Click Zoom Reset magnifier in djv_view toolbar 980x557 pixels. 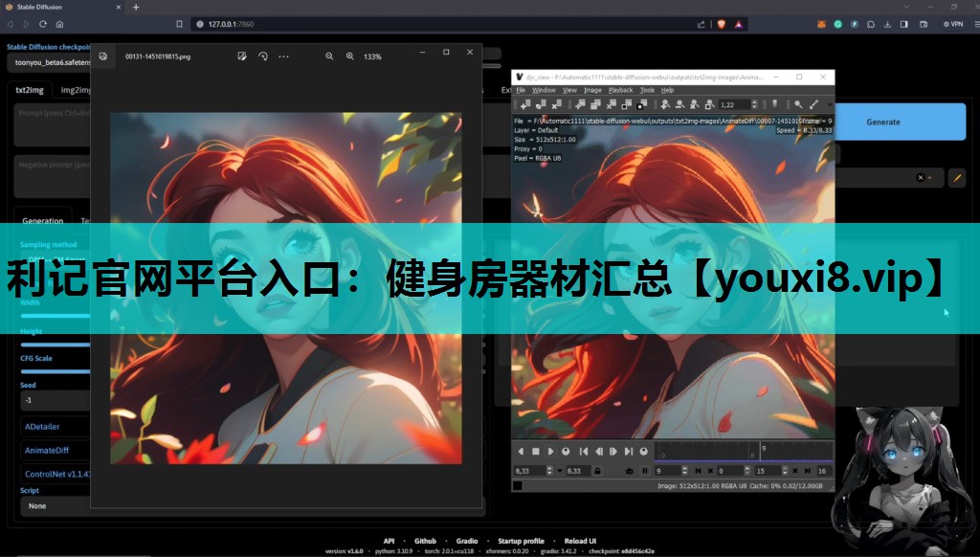[695, 104]
